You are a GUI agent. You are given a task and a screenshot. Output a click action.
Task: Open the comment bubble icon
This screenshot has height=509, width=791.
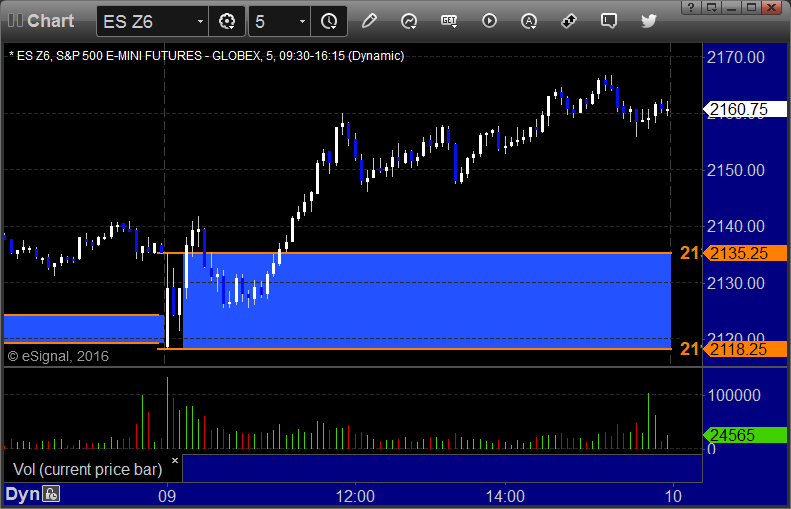[608, 21]
